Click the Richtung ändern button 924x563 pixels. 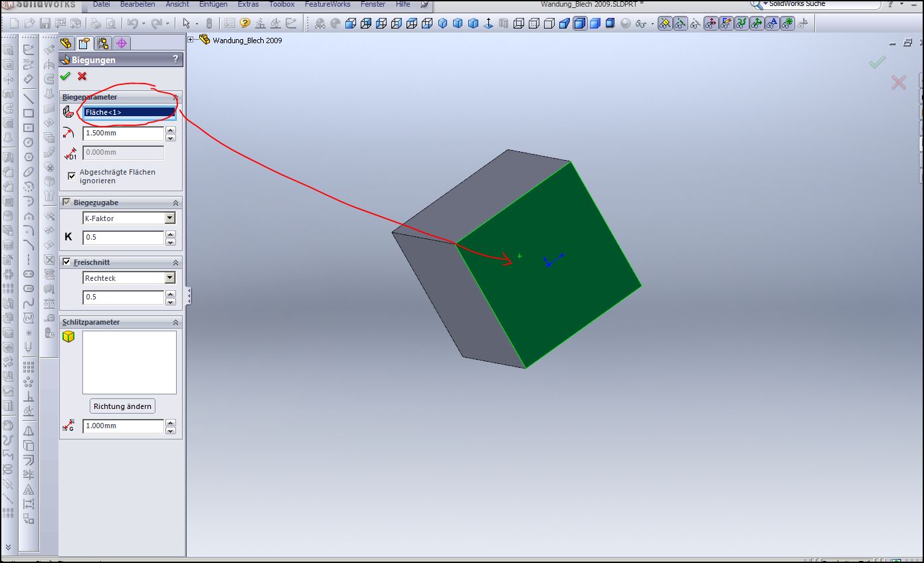tap(122, 406)
